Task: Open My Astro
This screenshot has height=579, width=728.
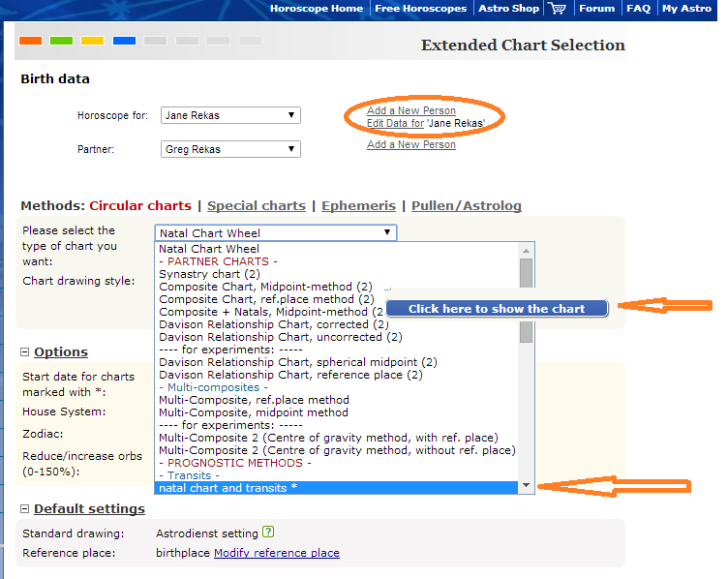Action: point(686,9)
